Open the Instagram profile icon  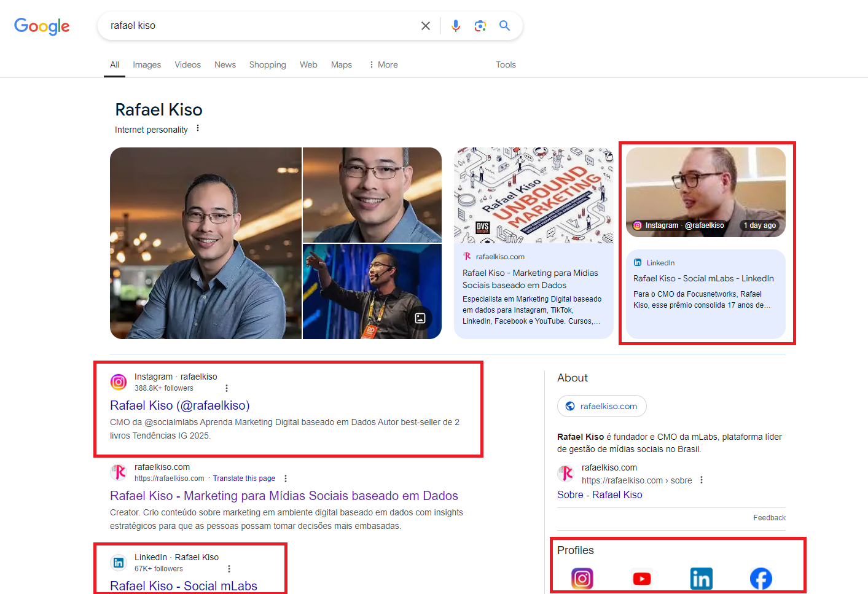pos(582,579)
